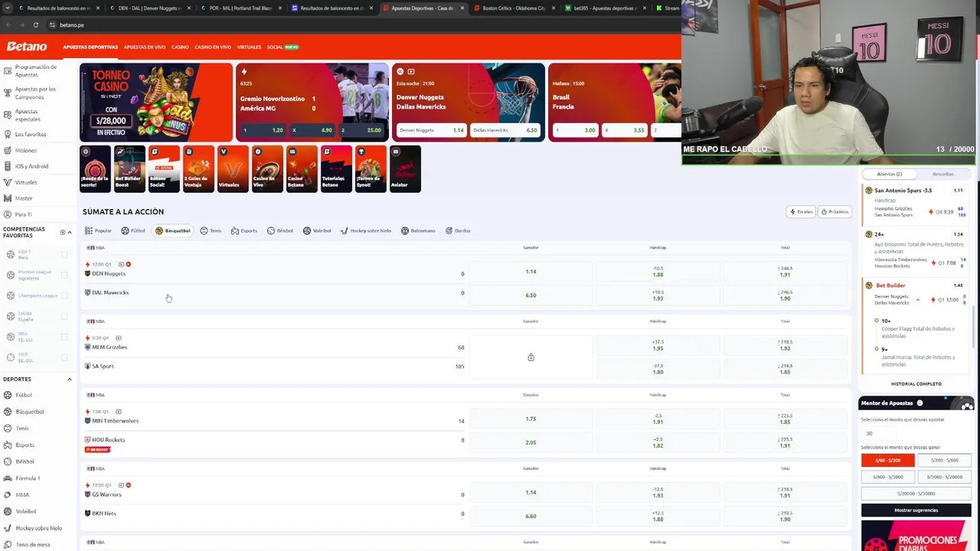
Task: Open iOS y Android in sidebar
Action: click(31, 166)
